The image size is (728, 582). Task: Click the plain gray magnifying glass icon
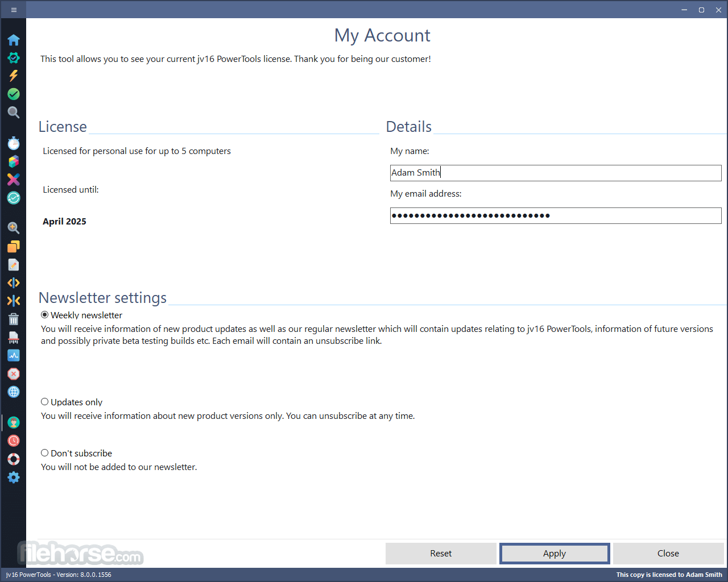[x=14, y=113]
